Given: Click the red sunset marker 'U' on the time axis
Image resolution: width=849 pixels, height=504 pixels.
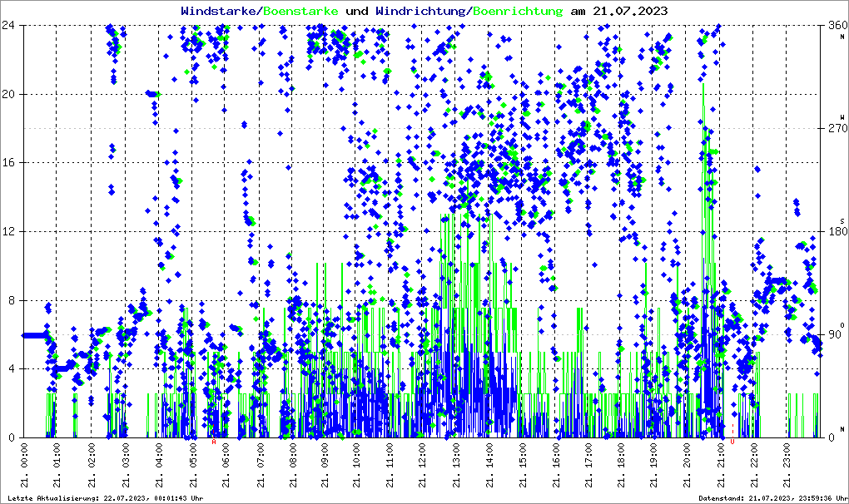Looking at the screenshot, I should pos(732,442).
